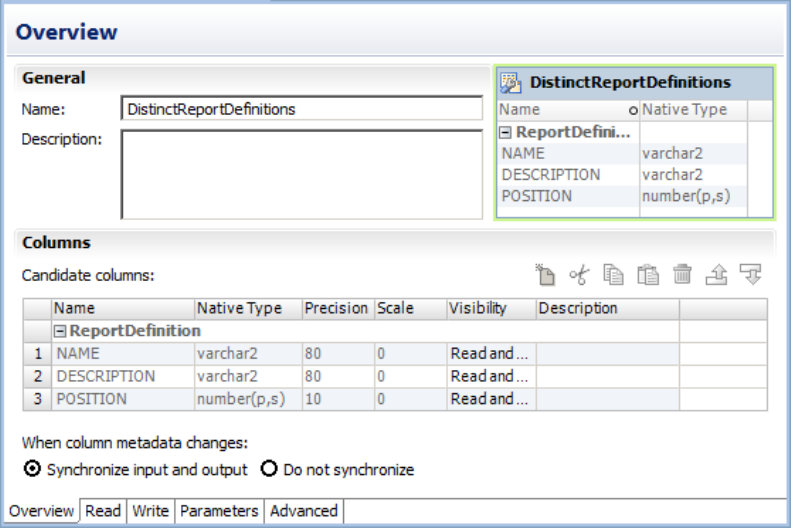Click the Name header in preview panel
791x528 pixels.
pos(568,110)
